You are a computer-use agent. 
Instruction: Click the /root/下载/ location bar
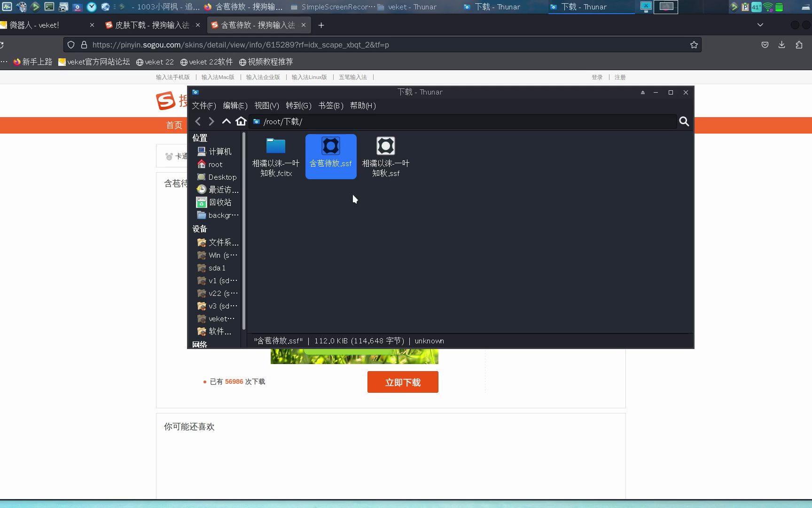(463, 121)
